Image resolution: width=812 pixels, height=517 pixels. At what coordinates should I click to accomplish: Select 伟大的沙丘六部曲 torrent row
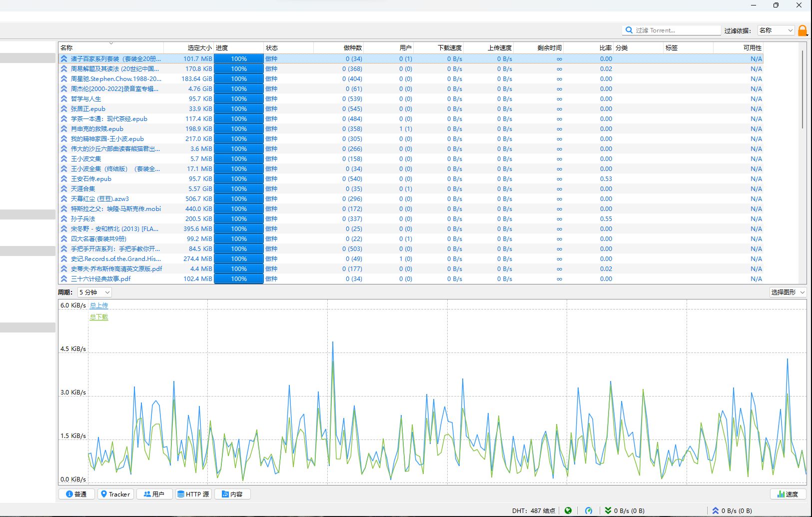(x=411, y=148)
